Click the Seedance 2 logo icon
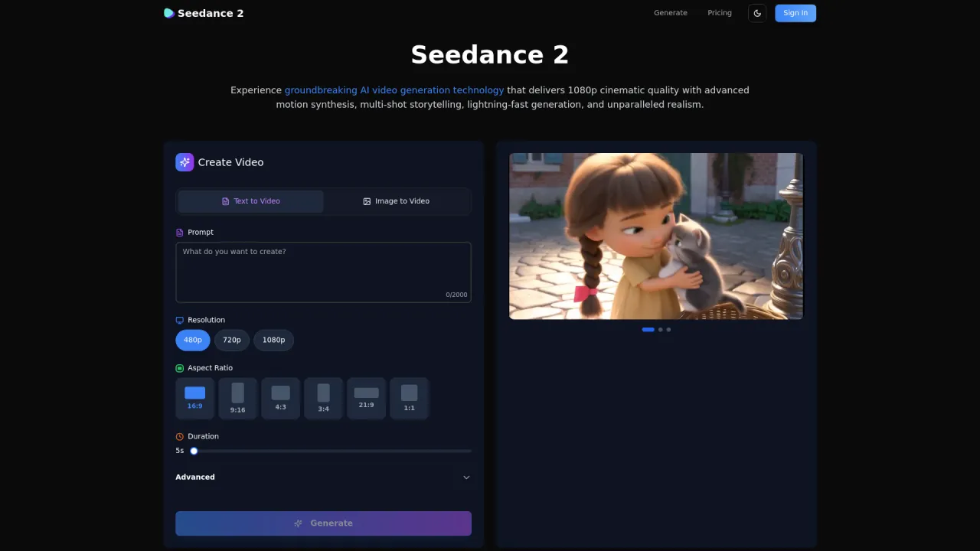Image resolution: width=980 pixels, height=551 pixels. [169, 13]
